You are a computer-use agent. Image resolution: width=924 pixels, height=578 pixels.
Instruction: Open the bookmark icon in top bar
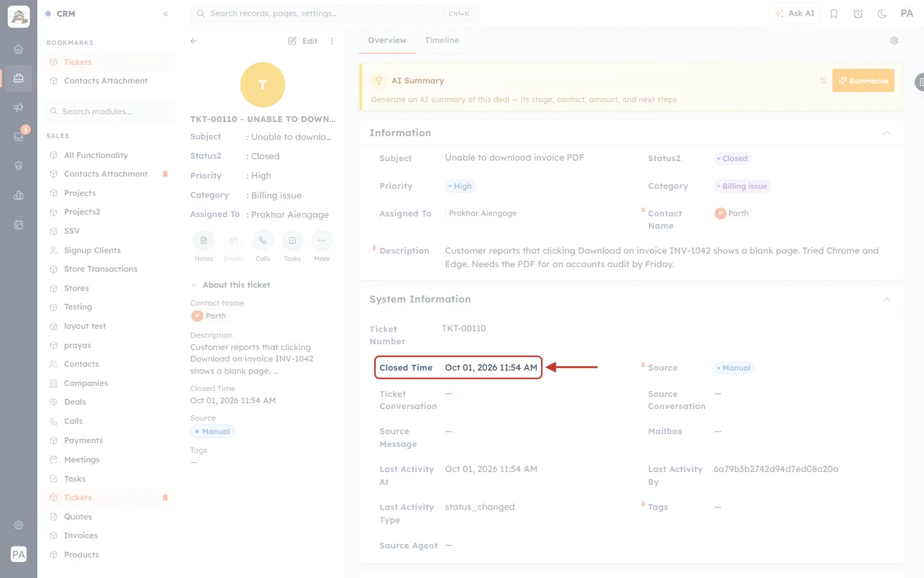pos(834,13)
